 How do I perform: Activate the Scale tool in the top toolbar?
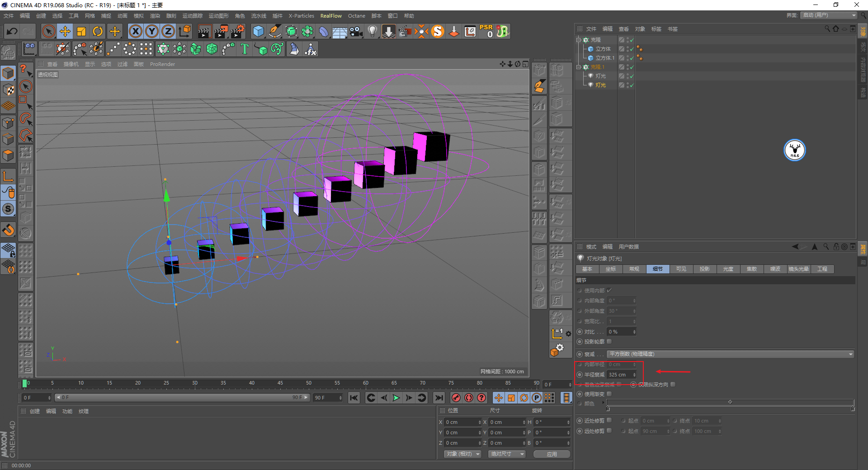click(81, 31)
